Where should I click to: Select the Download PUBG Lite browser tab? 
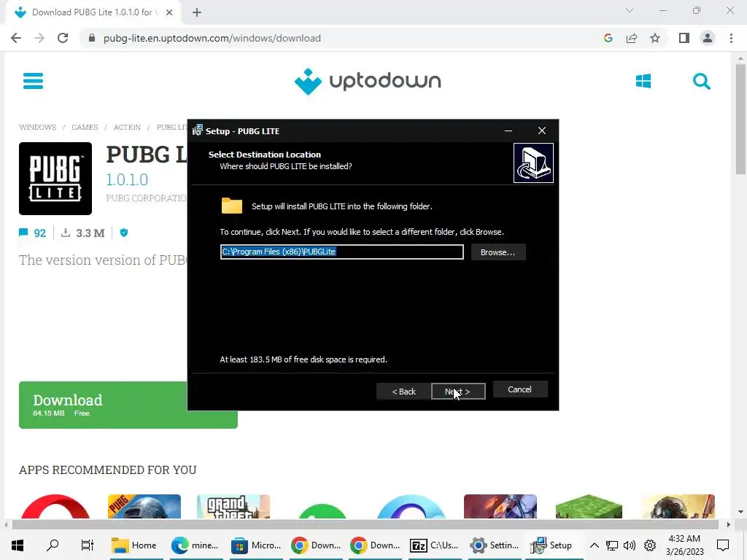pos(93,12)
